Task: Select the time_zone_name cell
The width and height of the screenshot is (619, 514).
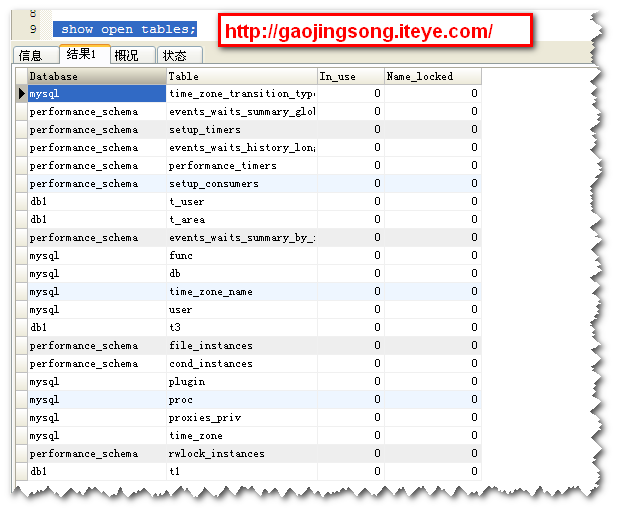Action: coord(242,291)
